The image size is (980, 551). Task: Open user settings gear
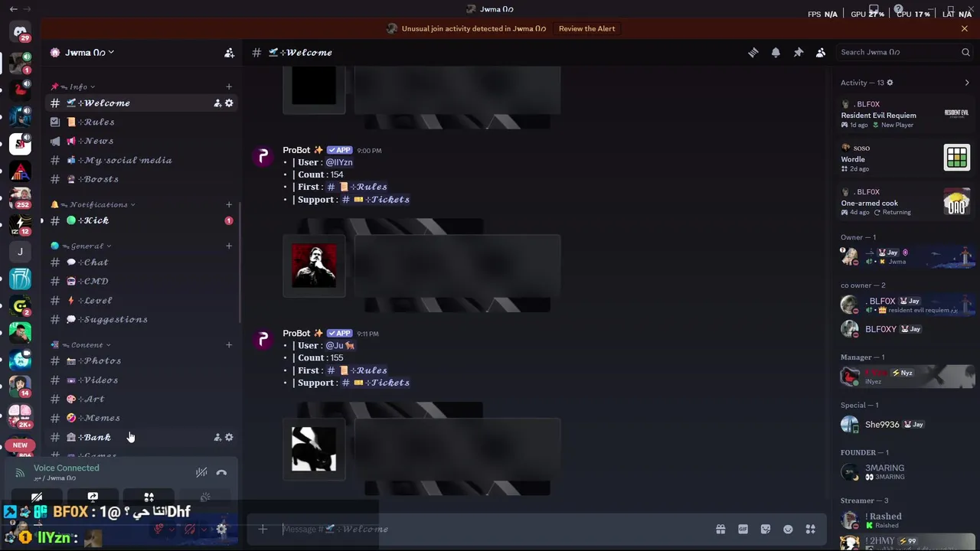click(221, 529)
